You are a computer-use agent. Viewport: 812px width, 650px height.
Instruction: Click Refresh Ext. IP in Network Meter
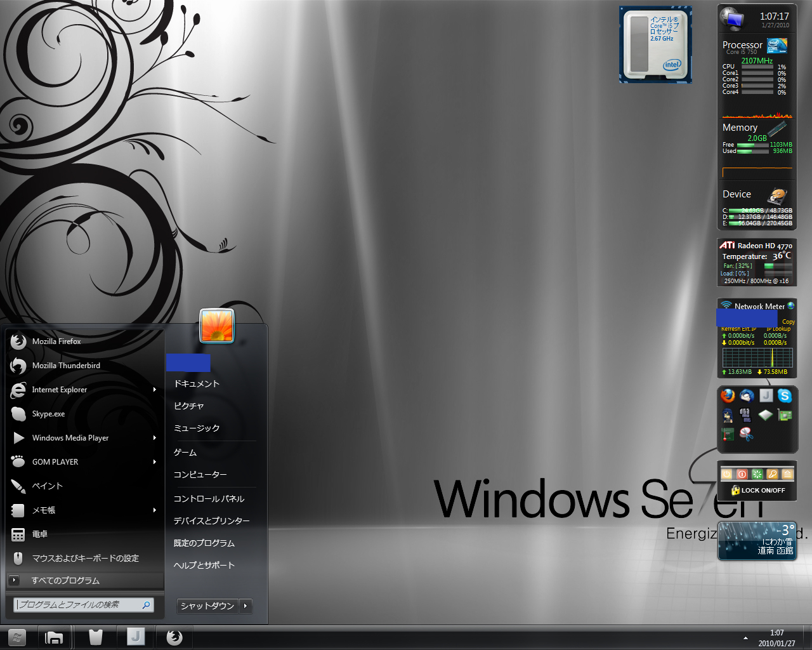click(x=738, y=329)
